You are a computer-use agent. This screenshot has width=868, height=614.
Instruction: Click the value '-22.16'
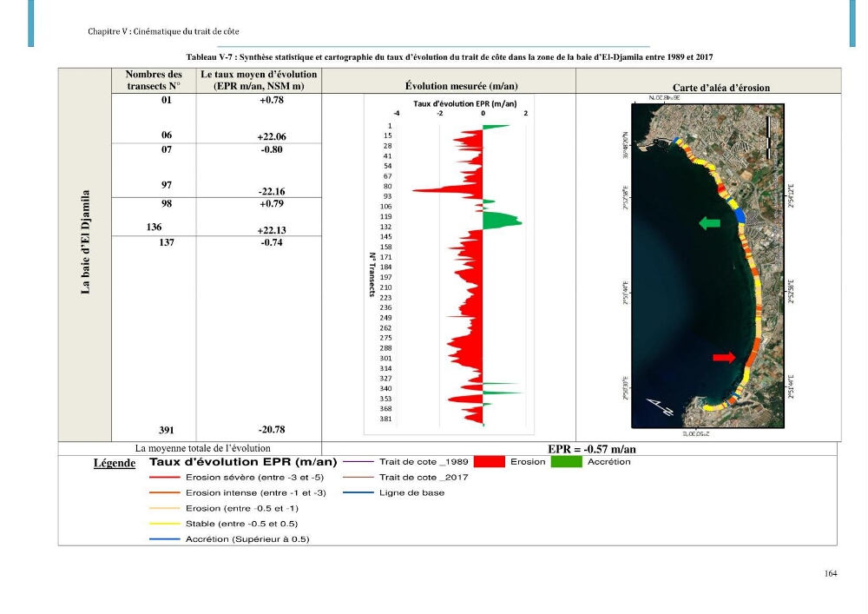272,192
